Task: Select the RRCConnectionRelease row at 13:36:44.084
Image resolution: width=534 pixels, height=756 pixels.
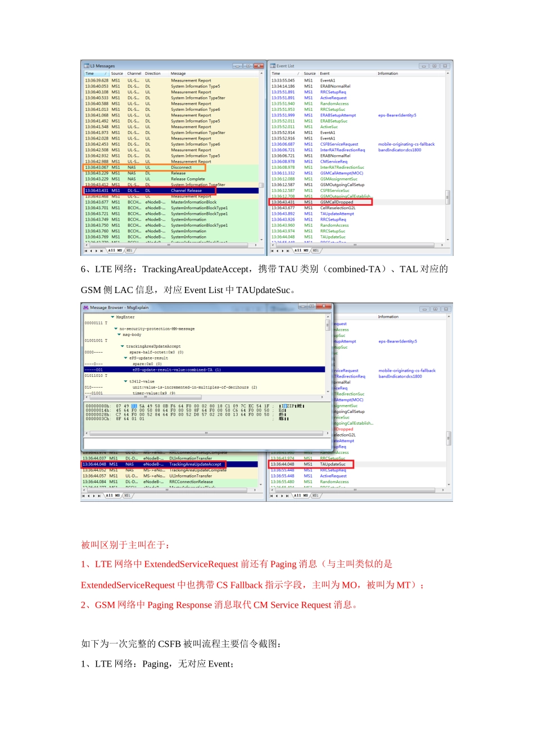Action: click(170, 482)
